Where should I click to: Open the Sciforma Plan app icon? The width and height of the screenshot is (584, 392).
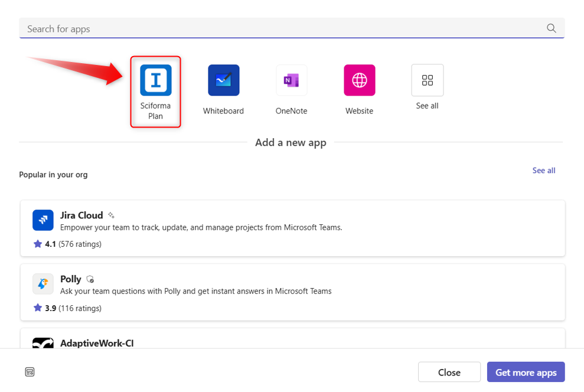[155, 80]
